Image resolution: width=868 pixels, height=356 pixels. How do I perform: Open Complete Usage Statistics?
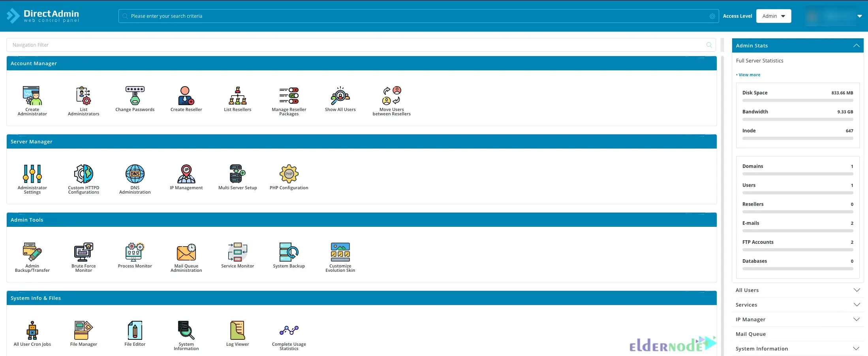[289, 333]
